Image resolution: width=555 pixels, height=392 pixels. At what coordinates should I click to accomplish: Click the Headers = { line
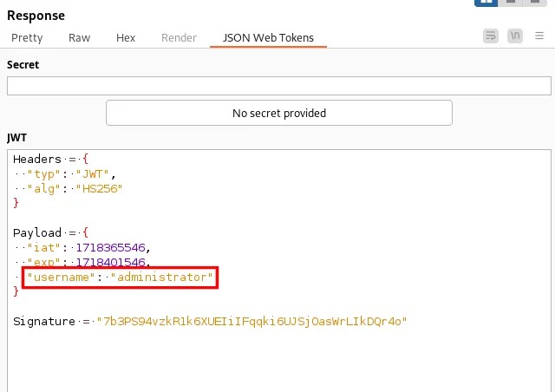point(50,159)
